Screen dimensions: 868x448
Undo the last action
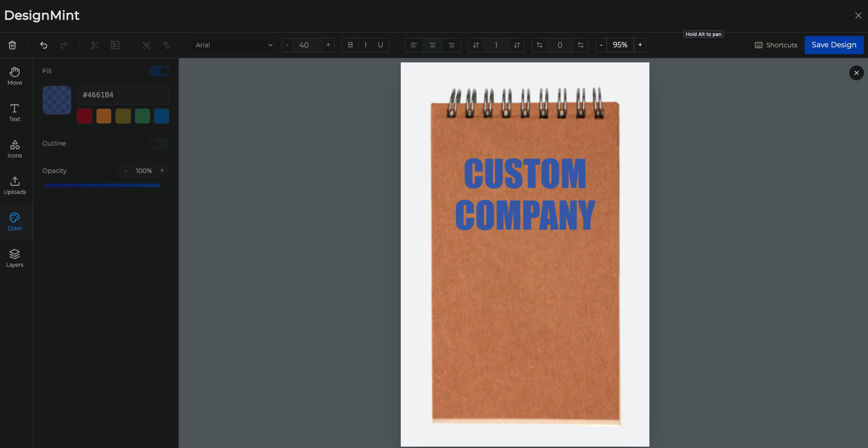pyautogui.click(x=44, y=45)
